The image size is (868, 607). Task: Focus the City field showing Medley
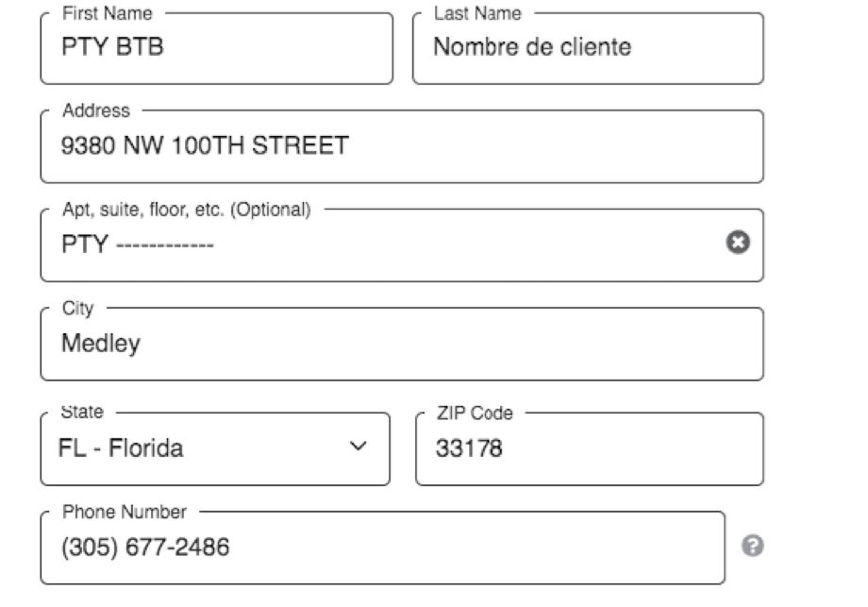point(402,344)
